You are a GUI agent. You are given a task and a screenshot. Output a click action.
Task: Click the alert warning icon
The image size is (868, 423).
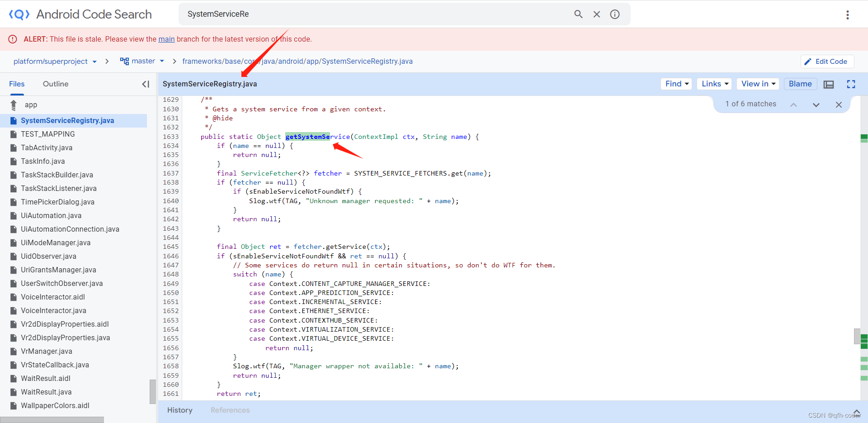coord(13,39)
